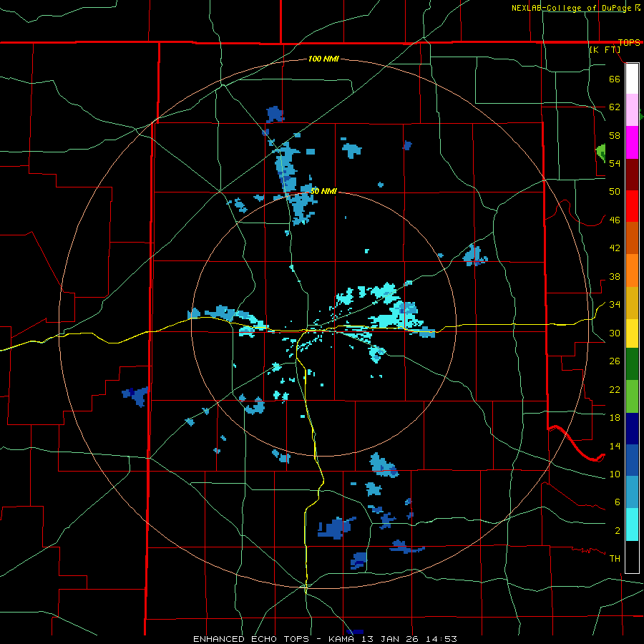
Task: Click the legend value '10'
Action: pyautogui.click(x=615, y=474)
